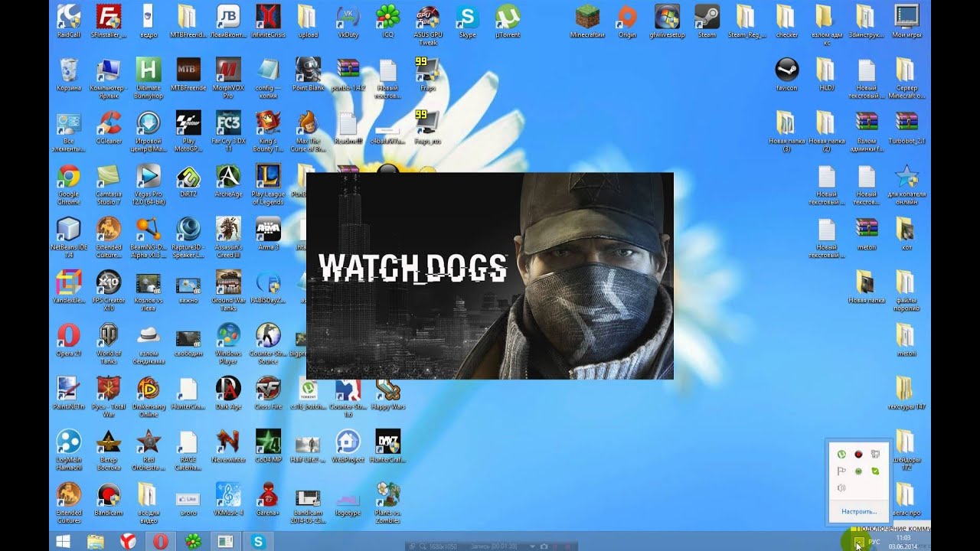
Task: Open the Windows Start button
Action: tap(64, 541)
